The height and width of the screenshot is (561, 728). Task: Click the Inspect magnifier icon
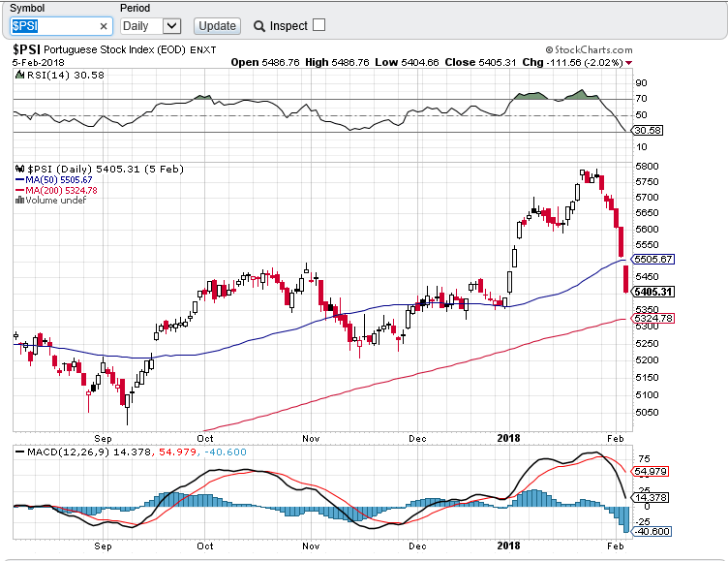pyautogui.click(x=259, y=26)
